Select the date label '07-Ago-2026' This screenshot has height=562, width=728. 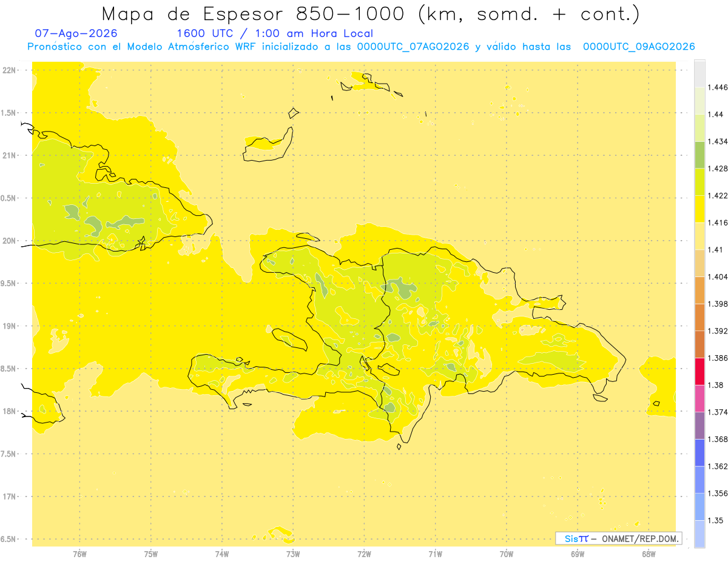pyautogui.click(x=76, y=34)
